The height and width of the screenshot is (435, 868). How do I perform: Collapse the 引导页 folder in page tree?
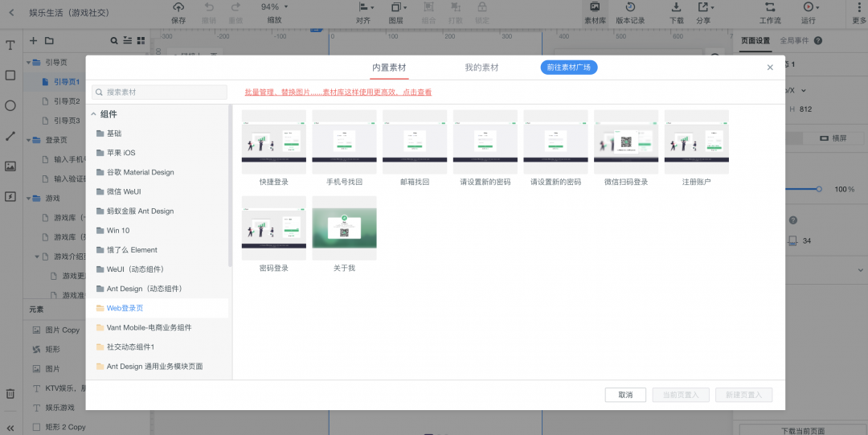[29, 63]
